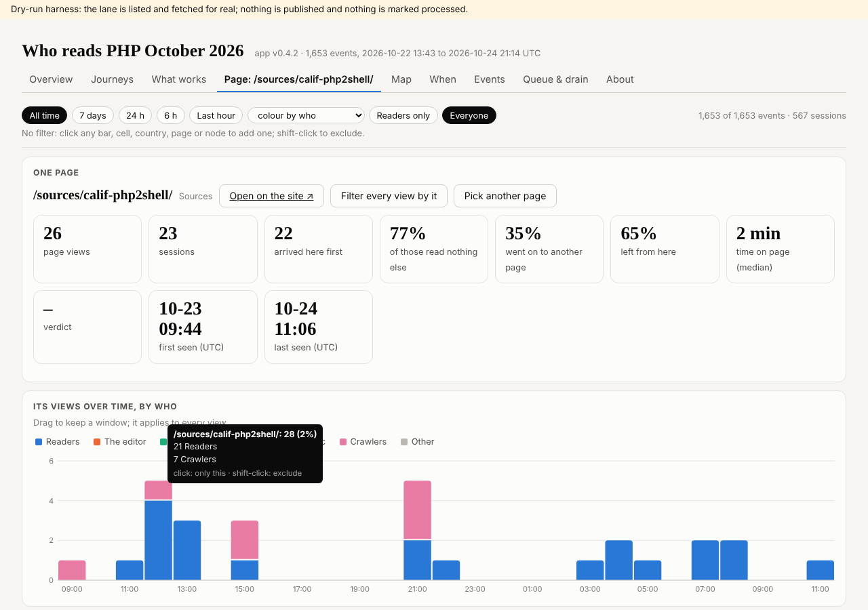The width and height of the screenshot is (868, 610).
Task: Click the 26 page views card
Action: pos(87,249)
